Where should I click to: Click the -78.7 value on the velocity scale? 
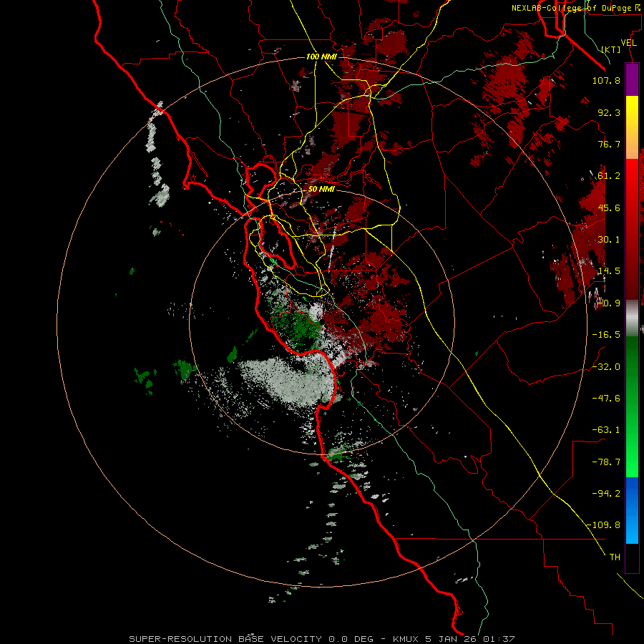(x=606, y=462)
